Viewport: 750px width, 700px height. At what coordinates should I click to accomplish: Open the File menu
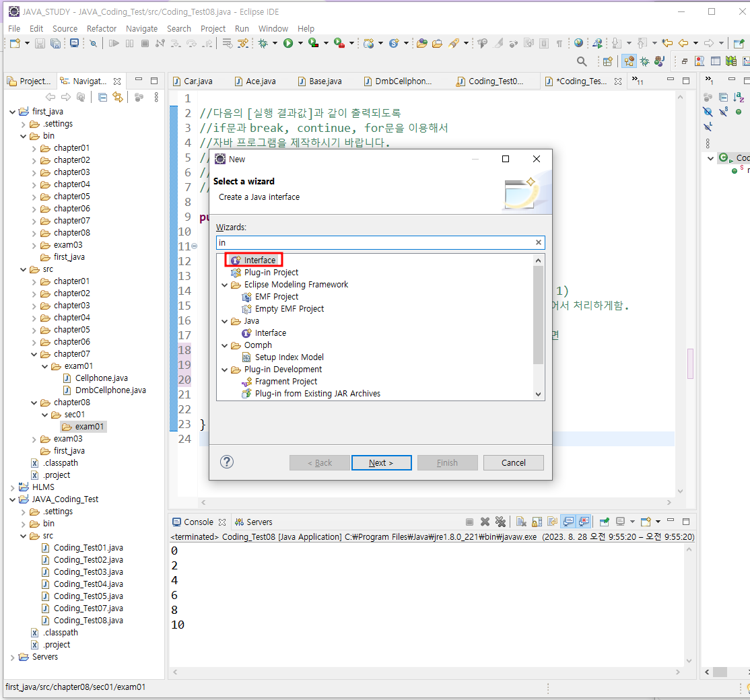point(14,29)
